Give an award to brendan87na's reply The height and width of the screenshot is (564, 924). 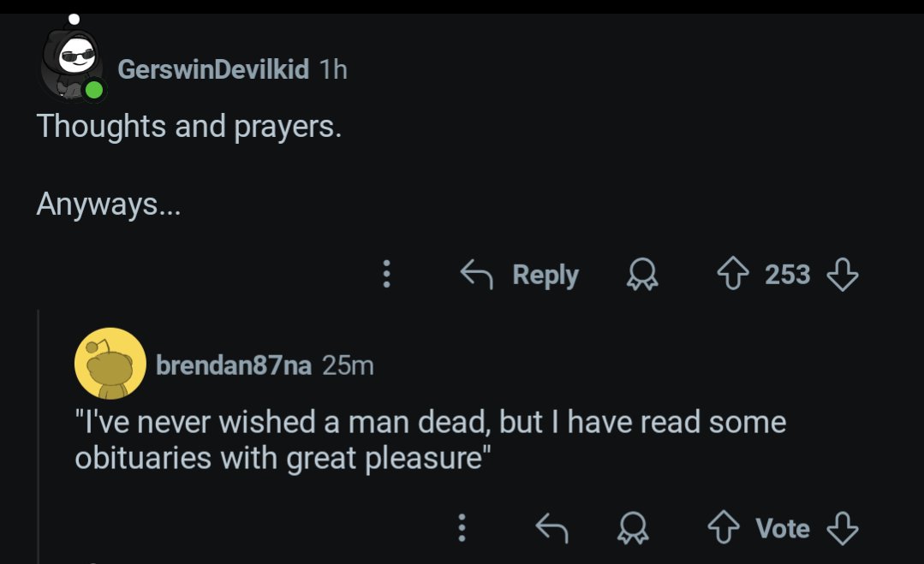633,527
